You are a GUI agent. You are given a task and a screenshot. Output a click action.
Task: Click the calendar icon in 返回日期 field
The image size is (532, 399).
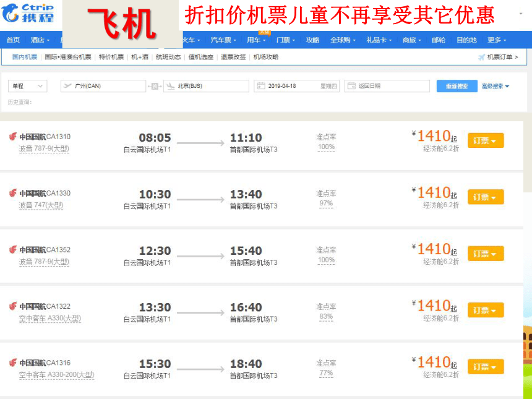coord(351,86)
